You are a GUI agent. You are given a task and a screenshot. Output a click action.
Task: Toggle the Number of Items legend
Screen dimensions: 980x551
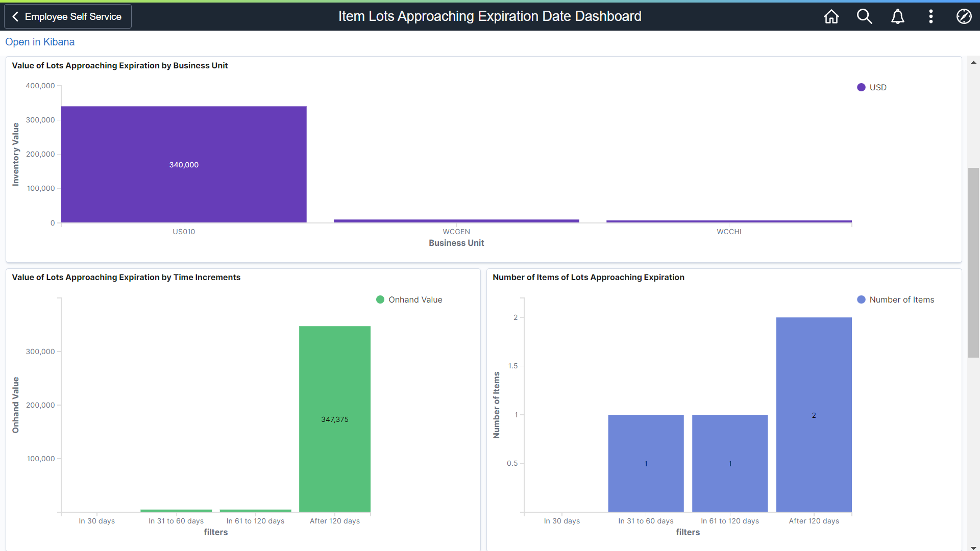(901, 299)
